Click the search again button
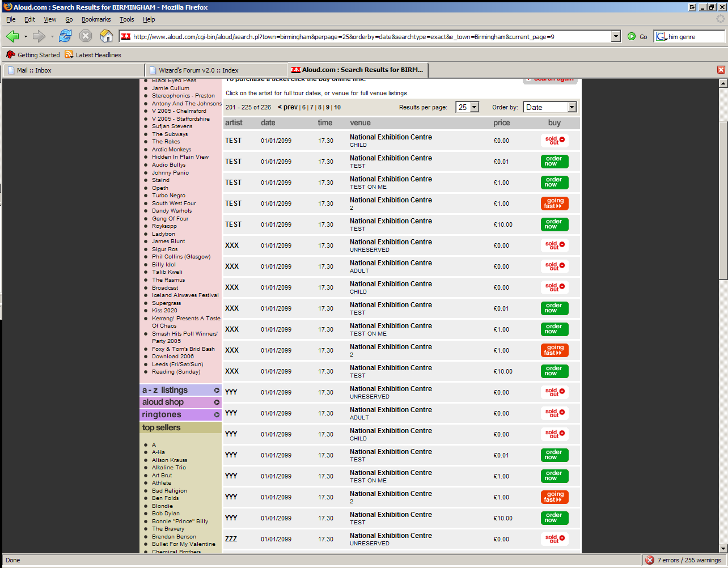 click(550, 80)
